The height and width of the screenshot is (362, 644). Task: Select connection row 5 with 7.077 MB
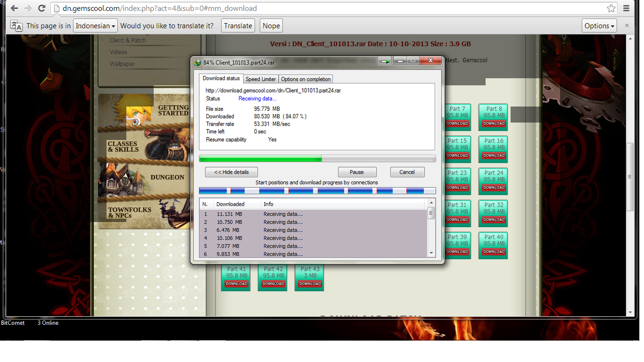pyautogui.click(x=313, y=246)
